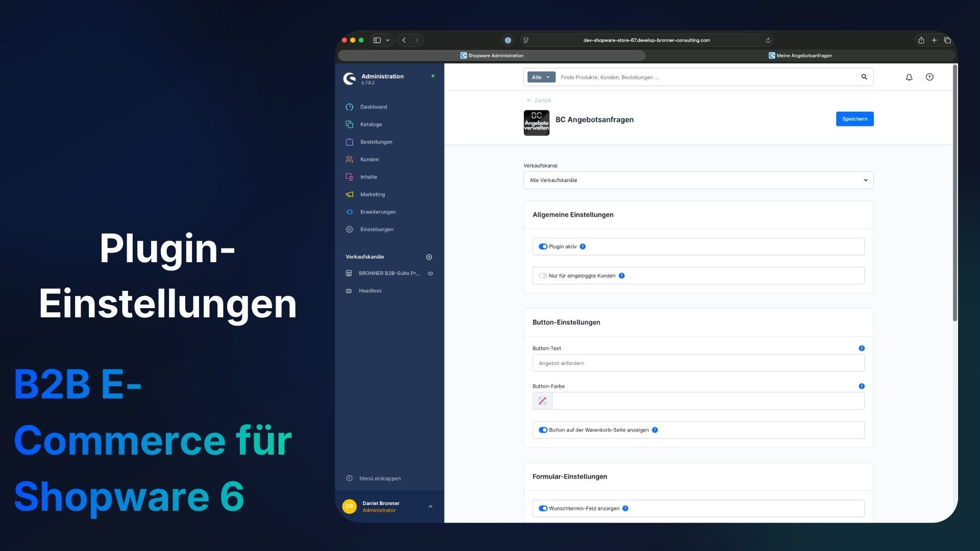
Task: Click the browser back arrow
Action: pyautogui.click(x=404, y=40)
